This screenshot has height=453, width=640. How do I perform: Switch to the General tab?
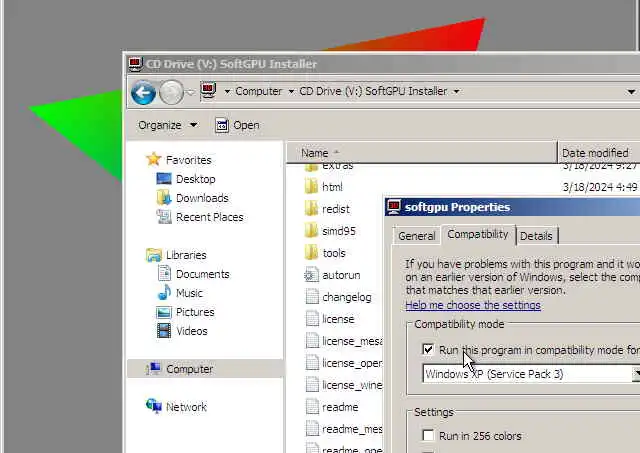point(417,236)
